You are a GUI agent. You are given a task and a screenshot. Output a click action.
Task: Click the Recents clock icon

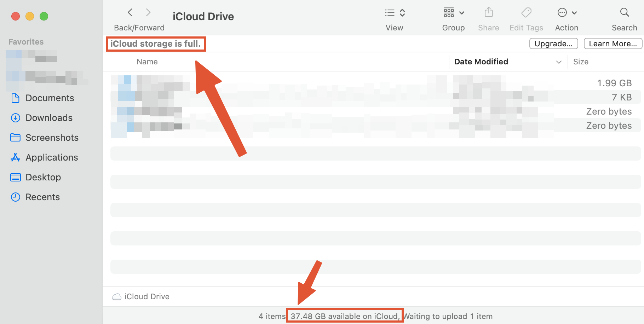click(16, 197)
